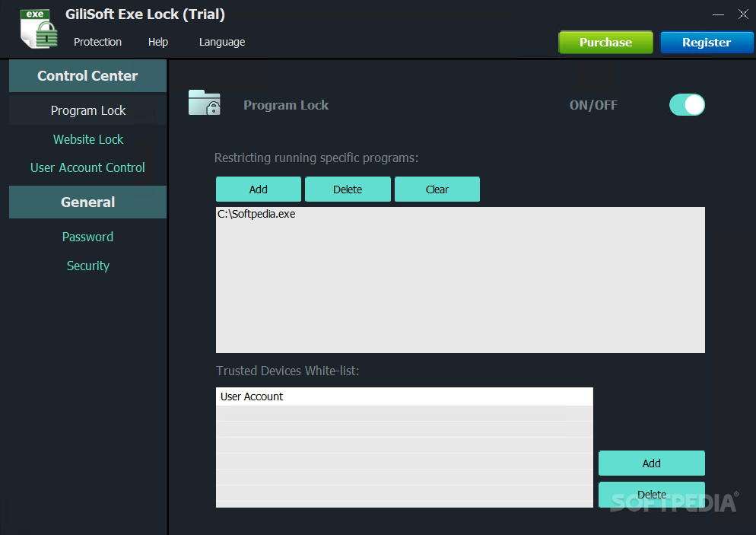Delete the selected restricted program
The width and height of the screenshot is (756, 535).
point(348,189)
